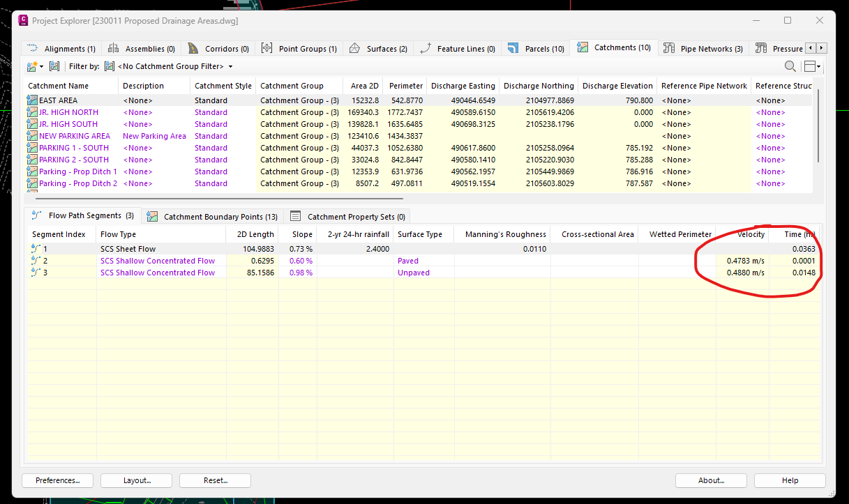Open the search magnifier icon
This screenshot has height=504, width=849.
[790, 66]
